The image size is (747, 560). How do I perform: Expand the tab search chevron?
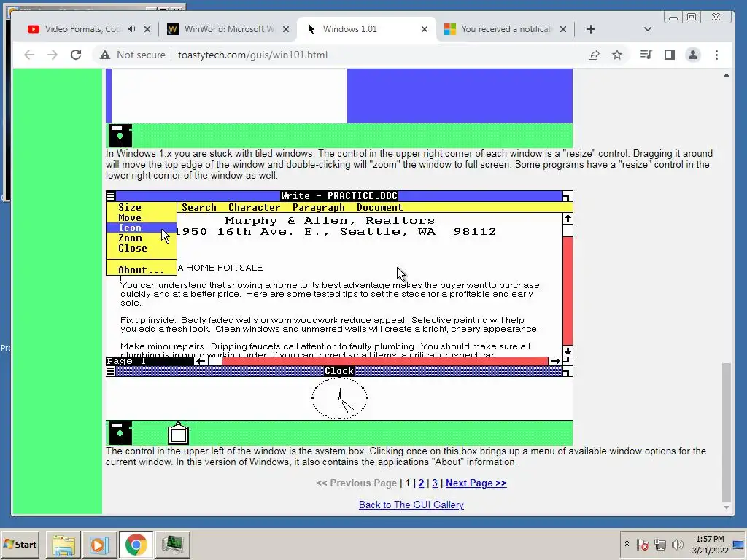tap(648, 29)
